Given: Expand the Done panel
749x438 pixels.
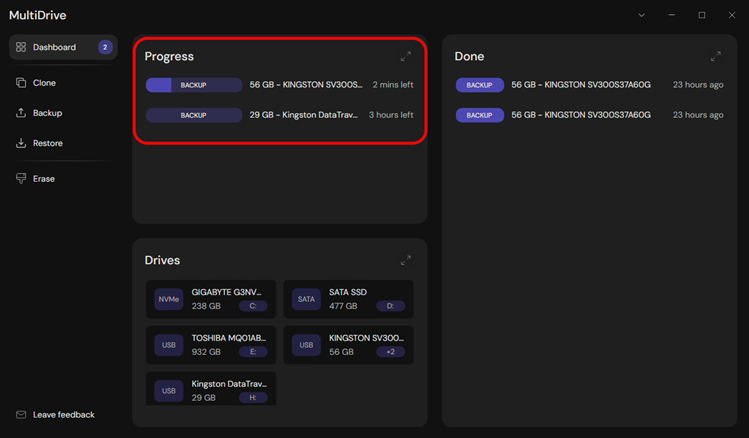Looking at the screenshot, I should point(716,57).
